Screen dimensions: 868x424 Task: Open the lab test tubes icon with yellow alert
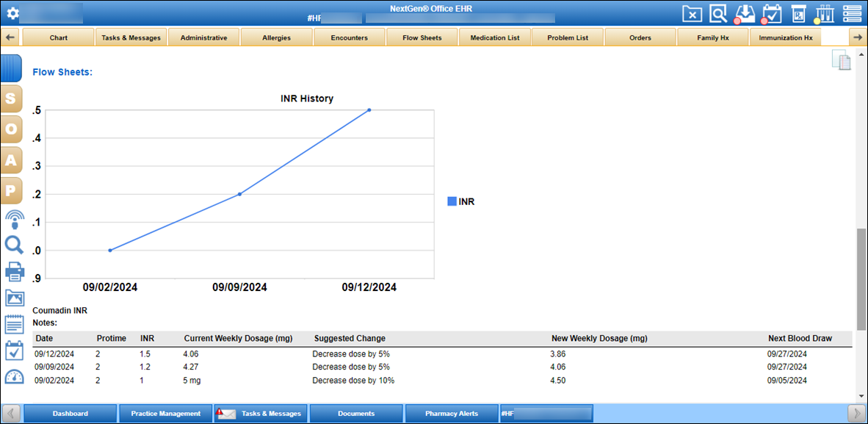click(824, 13)
